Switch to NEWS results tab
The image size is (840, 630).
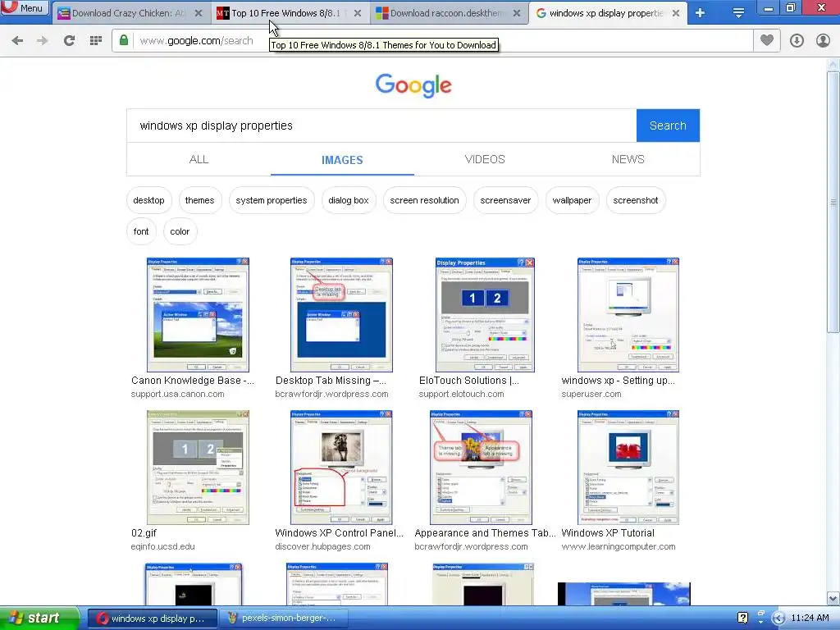(x=628, y=159)
